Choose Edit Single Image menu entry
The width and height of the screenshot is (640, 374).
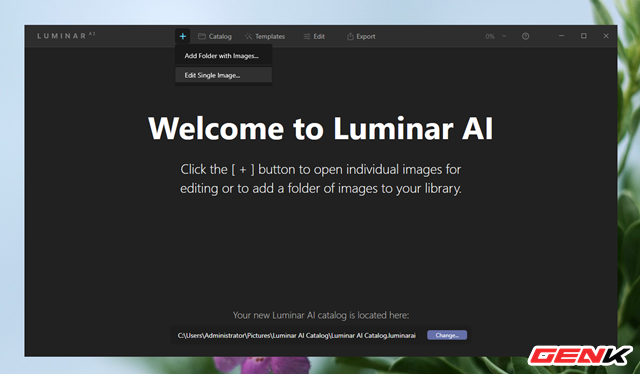pos(224,75)
